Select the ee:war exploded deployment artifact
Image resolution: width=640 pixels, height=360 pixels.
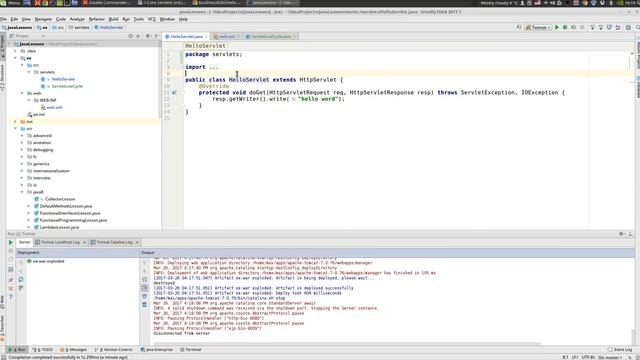(x=48, y=261)
